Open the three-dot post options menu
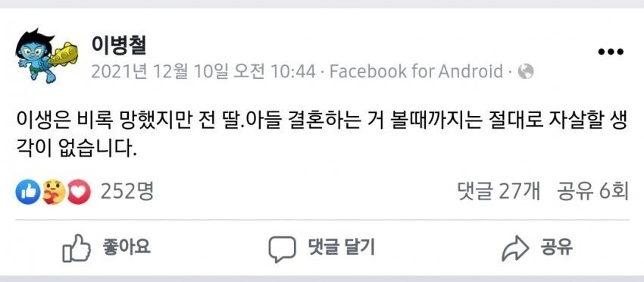 click(611, 52)
